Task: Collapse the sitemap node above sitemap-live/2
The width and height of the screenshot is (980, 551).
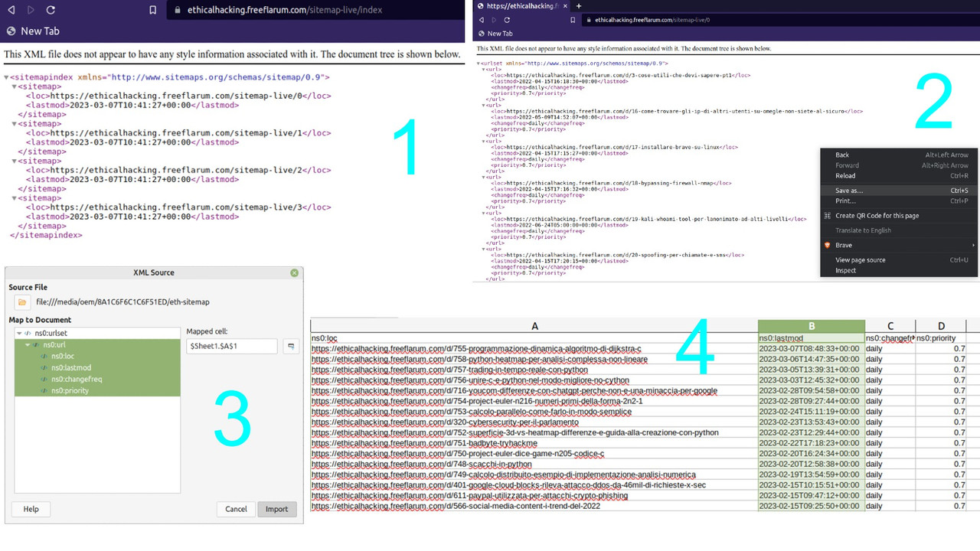Action: 14,161
